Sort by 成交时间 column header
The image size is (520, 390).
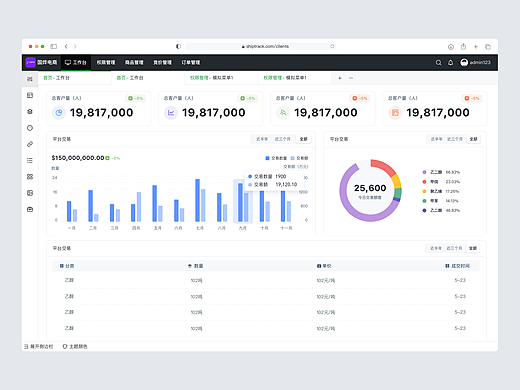pos(457,266)
